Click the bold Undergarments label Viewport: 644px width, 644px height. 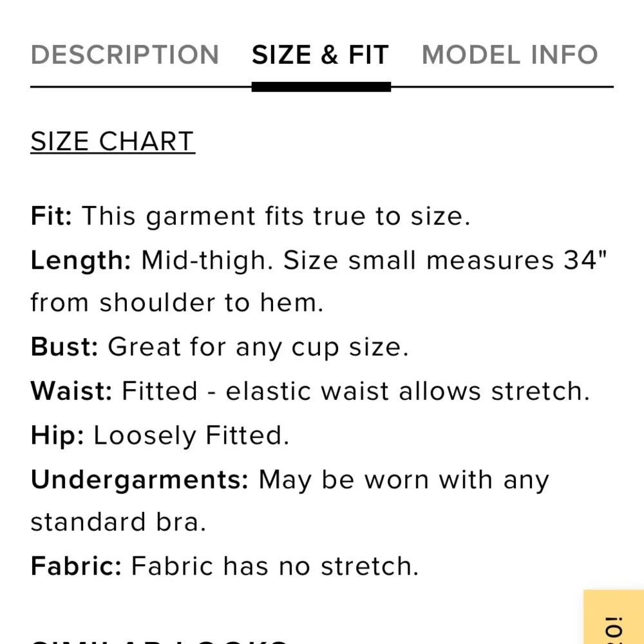click(x=139, y=480)
